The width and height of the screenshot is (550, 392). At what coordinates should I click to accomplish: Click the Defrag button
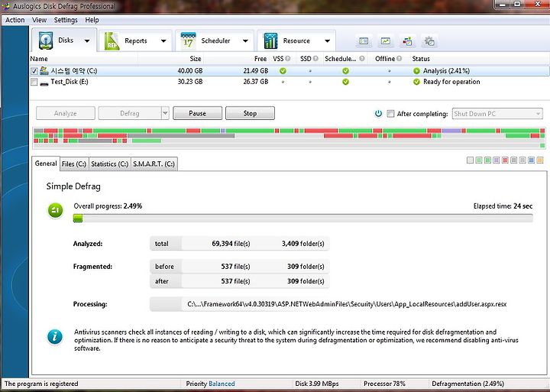130,113
